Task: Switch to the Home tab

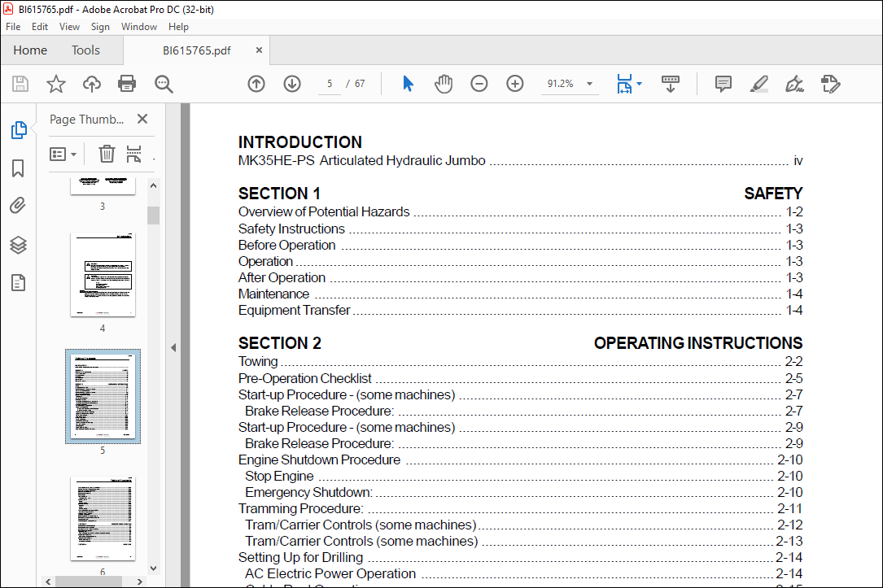Action: click(30, 50)
